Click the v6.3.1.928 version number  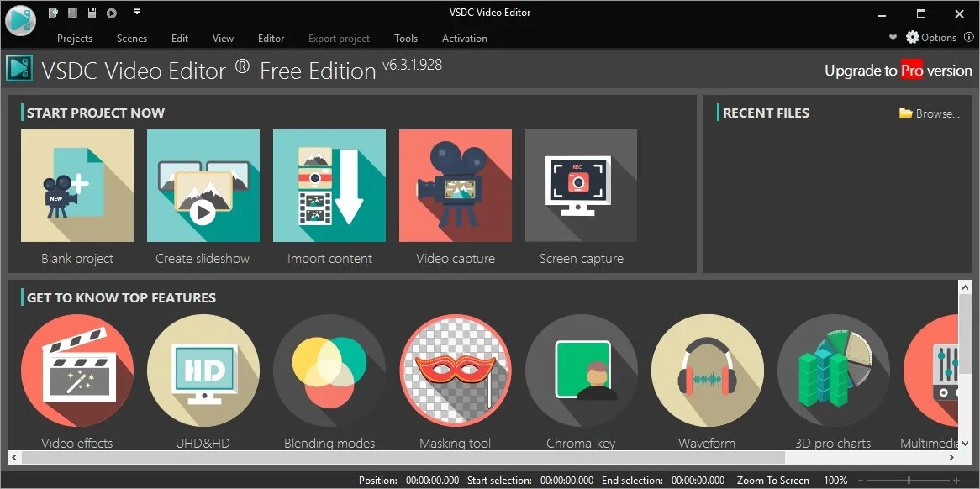(x=412, y=65)
